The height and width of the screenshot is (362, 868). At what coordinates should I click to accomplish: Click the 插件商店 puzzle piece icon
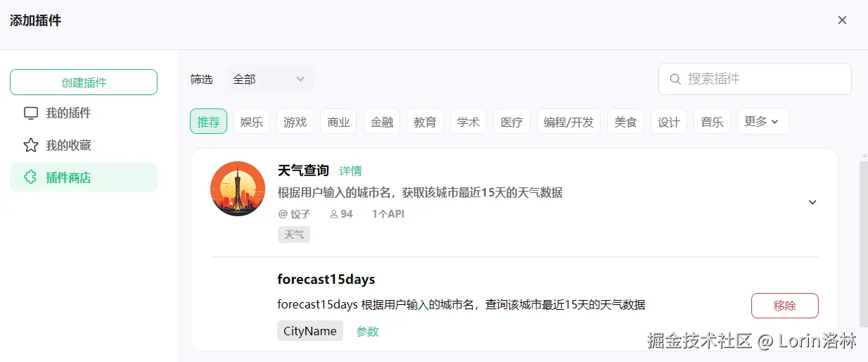pos(30,177)
